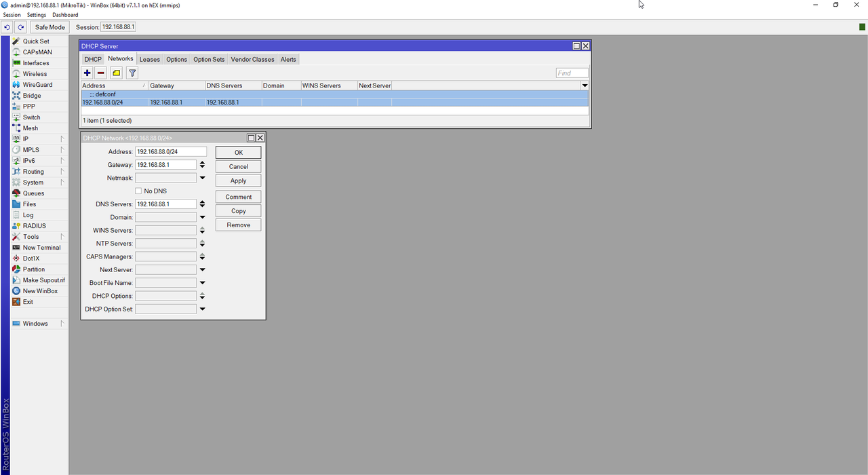Click the Cancel button

click(x=238, y=166)
